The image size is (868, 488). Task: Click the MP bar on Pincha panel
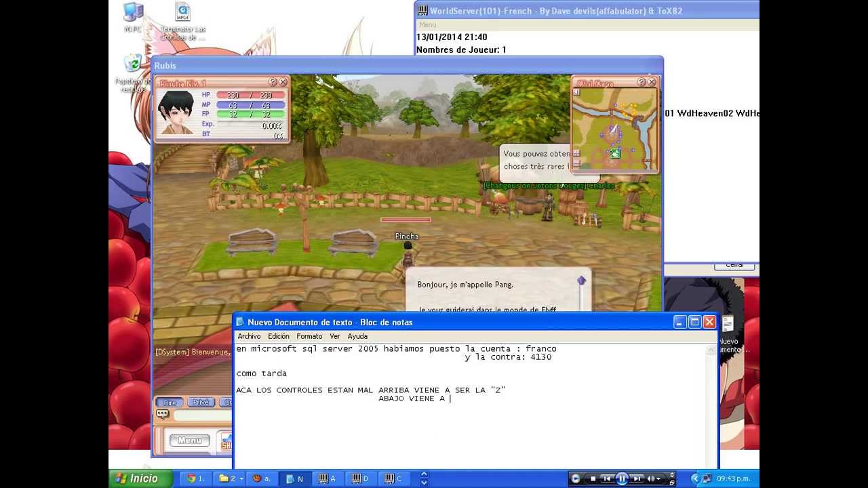click(251, 105)
